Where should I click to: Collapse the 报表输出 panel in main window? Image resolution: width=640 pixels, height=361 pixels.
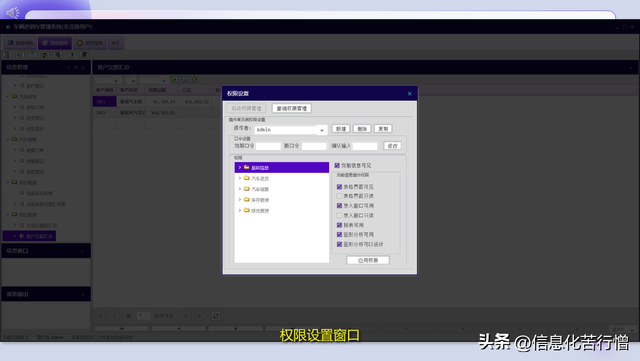tap(83, 294)
